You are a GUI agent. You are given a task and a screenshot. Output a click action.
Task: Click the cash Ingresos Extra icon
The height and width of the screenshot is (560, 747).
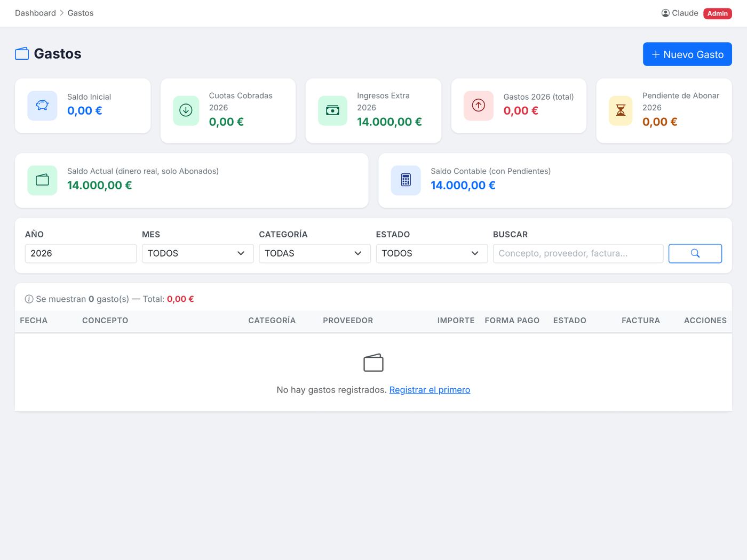332,110
